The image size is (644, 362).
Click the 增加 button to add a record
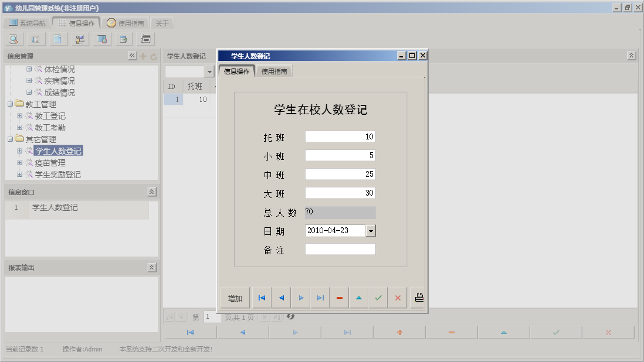coord(234,298)
